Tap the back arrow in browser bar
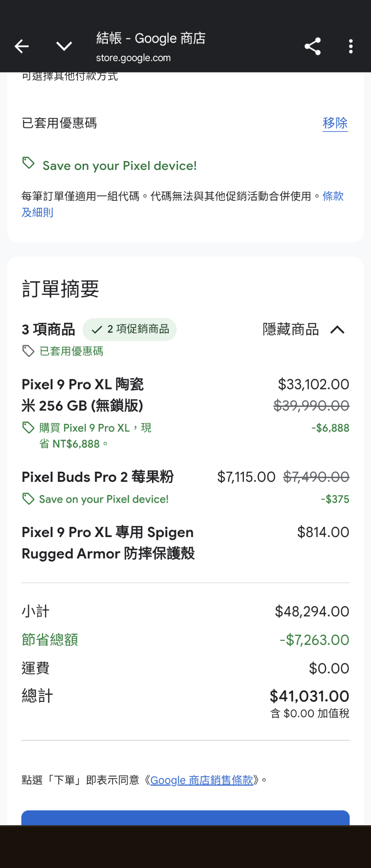This screenshot has width=371, height=868. tap(22, 46)
